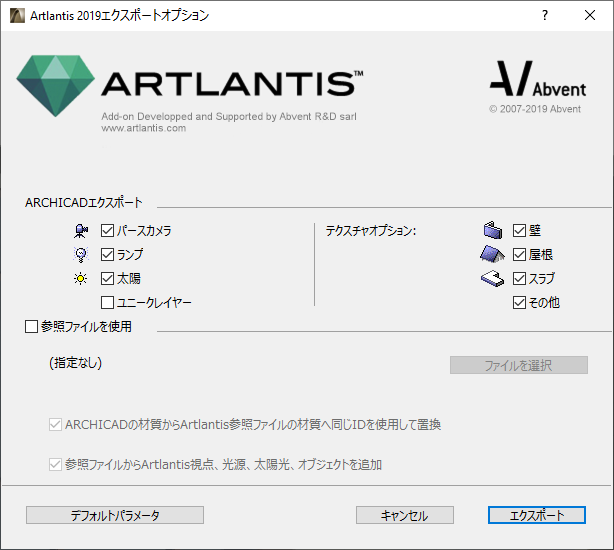Click the wall texture icon
Image resolution: width=614 pixels, height=550 pixels.
[x=493, y=230]
